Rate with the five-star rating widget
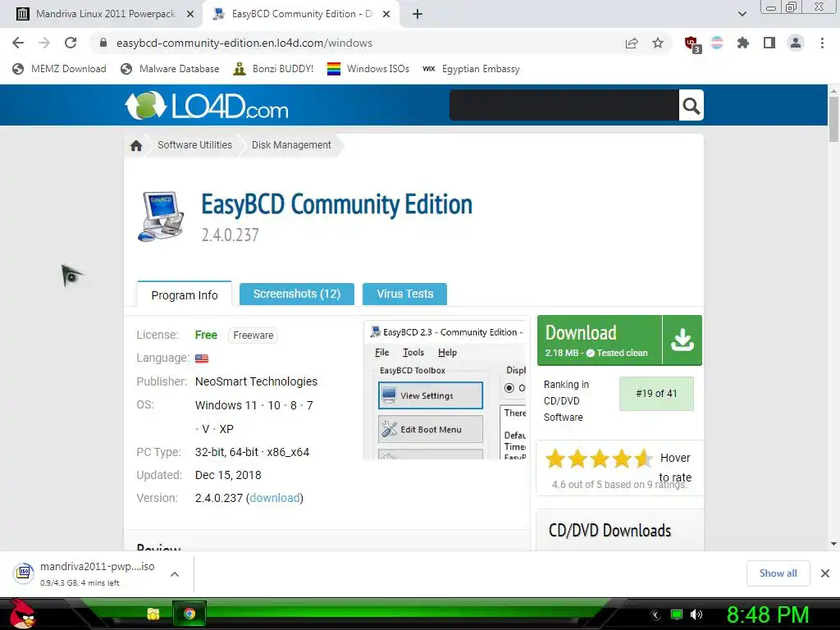The width and height of the screenshot is (840, 630). [598, 459]
